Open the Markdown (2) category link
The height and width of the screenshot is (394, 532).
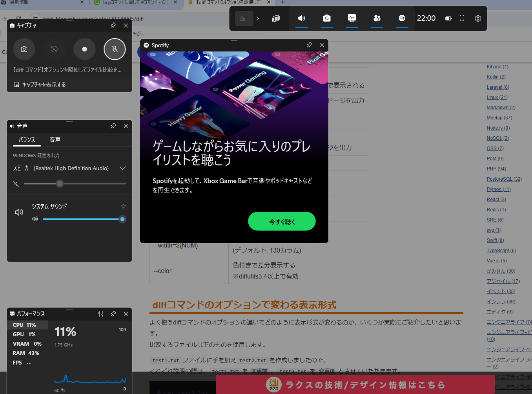click(501, 108)
